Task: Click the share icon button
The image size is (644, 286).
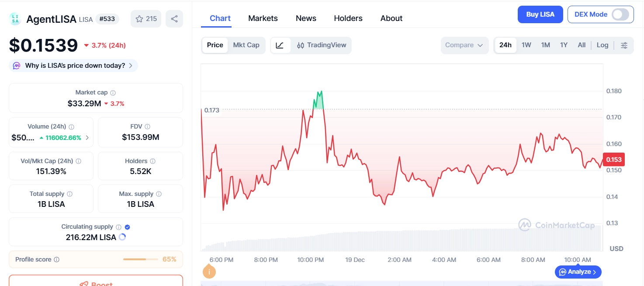Action: pos(174,19)
